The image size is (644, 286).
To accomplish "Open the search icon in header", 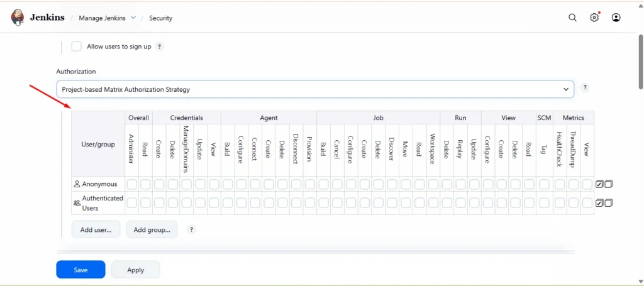I will click(572, 18).
